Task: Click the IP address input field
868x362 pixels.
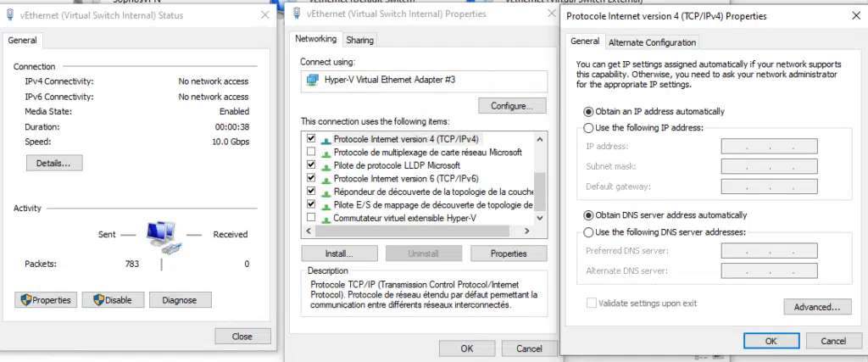Action: click(770, 147)
